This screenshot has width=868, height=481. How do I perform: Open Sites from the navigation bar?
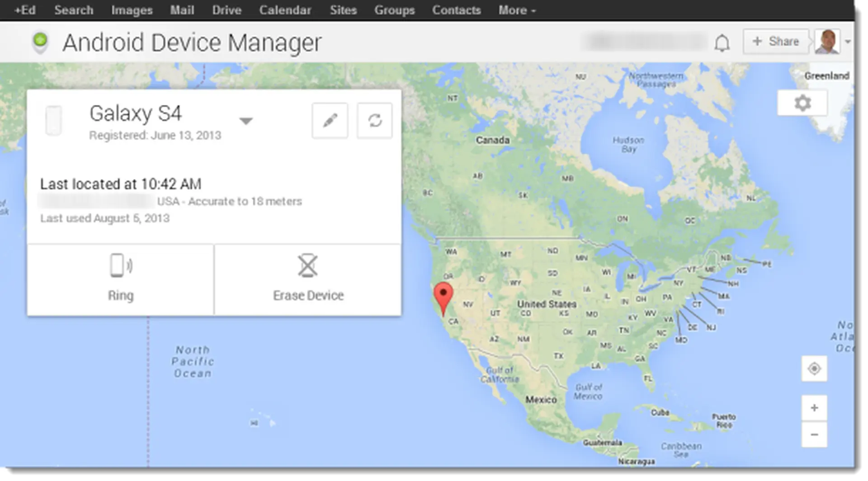coord(343,10)
